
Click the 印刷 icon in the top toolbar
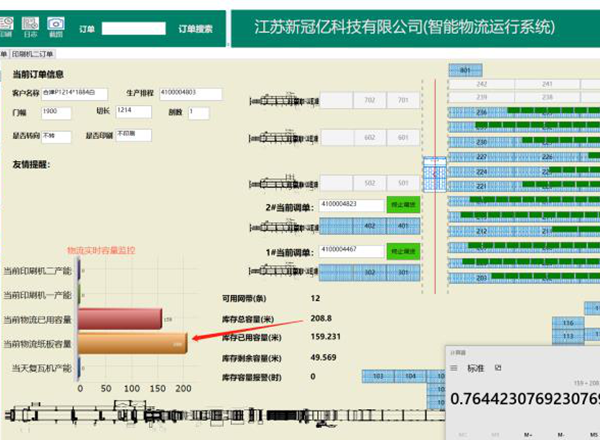click(8, 24)
